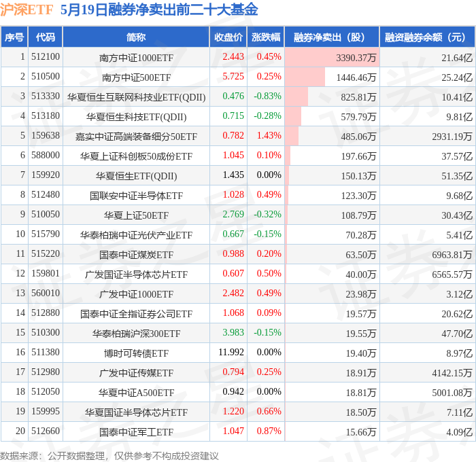
Task: Select 国泰中证全指证券公司ETF name cell
Action: pyautogui.click(x=136, y=314)
